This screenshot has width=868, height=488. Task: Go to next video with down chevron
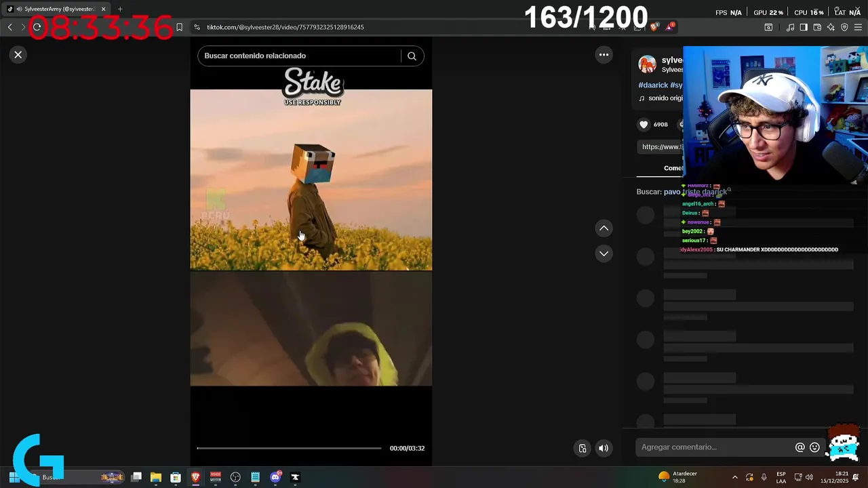(604, 253)
